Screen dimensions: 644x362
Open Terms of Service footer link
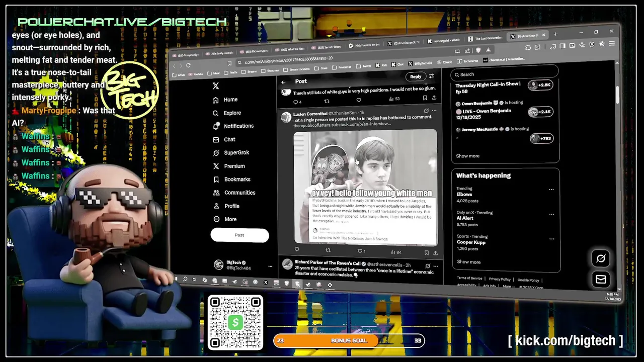pos(469,279)
